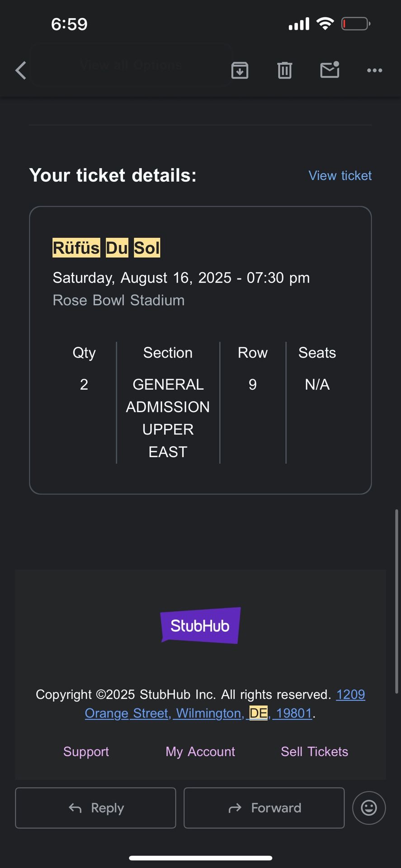
Task: Open the Support link
Action: (x=86, y=751)
